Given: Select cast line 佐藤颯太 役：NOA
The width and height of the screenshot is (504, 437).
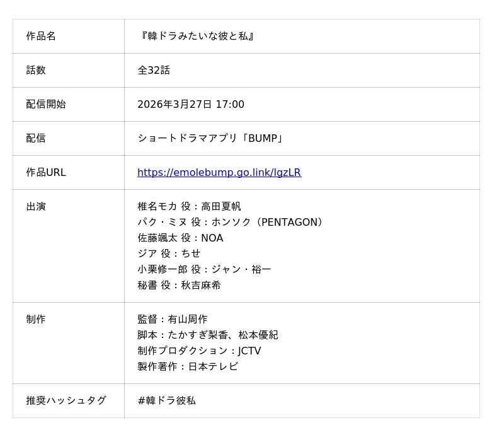Looking at the screenshot, I should coord(180,238).
